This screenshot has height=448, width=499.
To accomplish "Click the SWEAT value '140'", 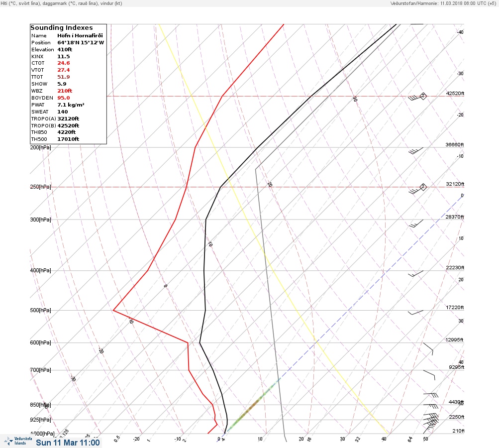I will coord(62,112).
